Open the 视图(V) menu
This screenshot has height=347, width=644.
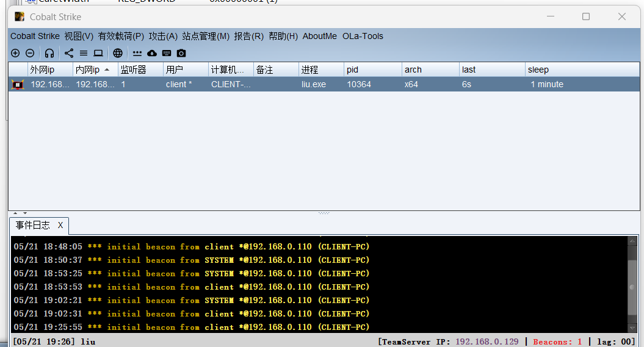tap(79, 36)
